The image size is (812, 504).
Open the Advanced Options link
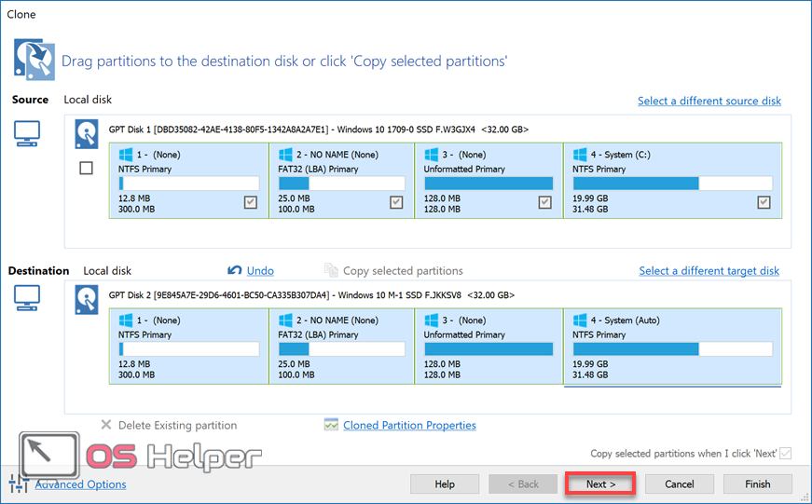80,484
